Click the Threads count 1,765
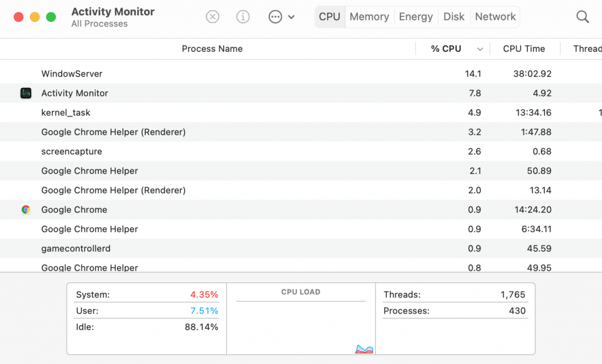Image resolution: width=602 pixels, height=364 pixels. (513, 295)
